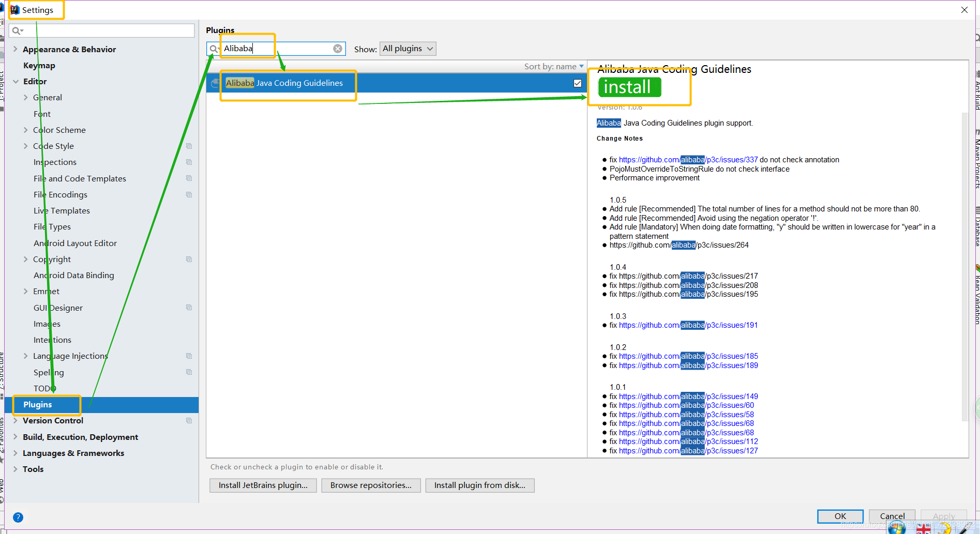Open the p3c issues 149 link

coord(688,396)
